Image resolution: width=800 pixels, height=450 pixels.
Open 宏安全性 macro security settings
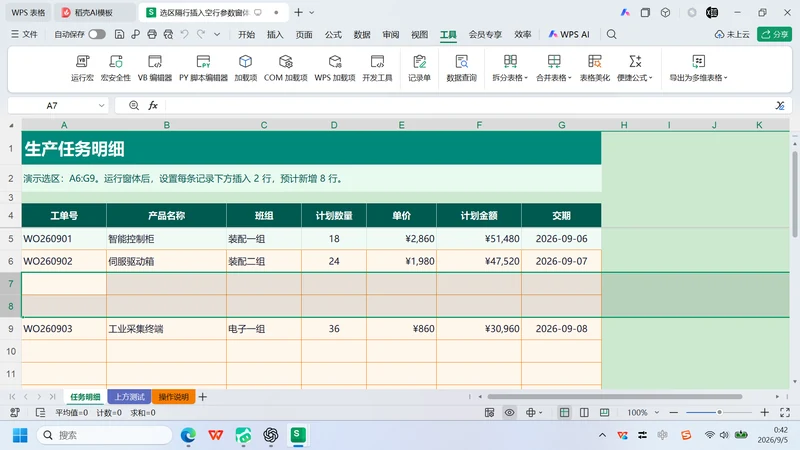[x=115, y=68]
